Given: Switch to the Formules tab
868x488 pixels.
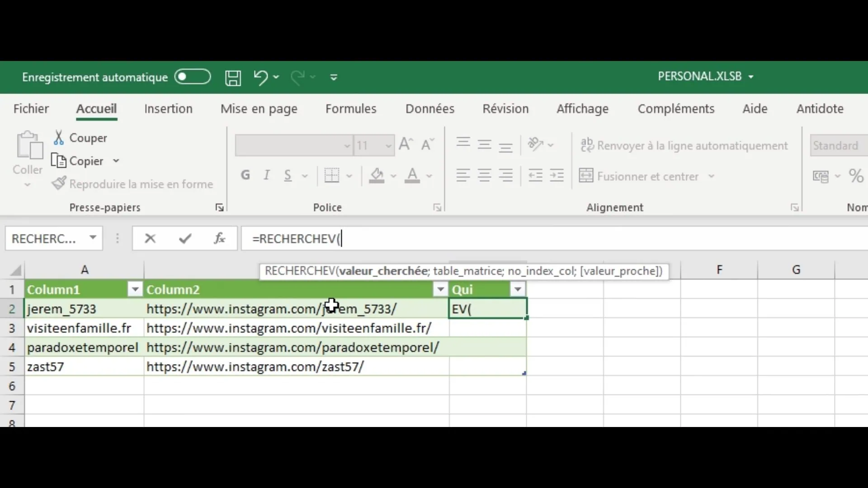Looking at the screenshot, I should [x=351, y=109].
